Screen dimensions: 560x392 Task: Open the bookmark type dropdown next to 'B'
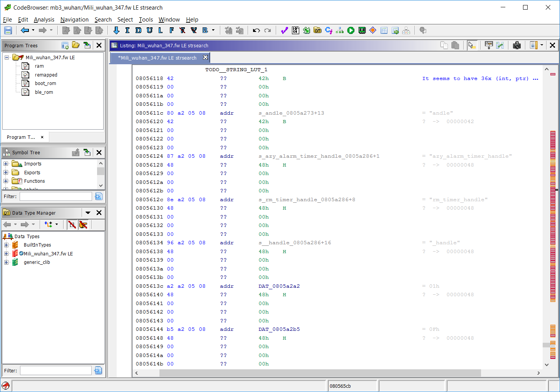[213, 30]
